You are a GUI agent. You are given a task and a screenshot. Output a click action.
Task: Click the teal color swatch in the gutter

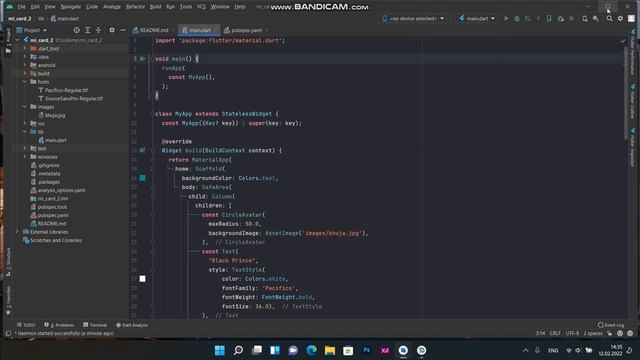click(x=142, y=178)
